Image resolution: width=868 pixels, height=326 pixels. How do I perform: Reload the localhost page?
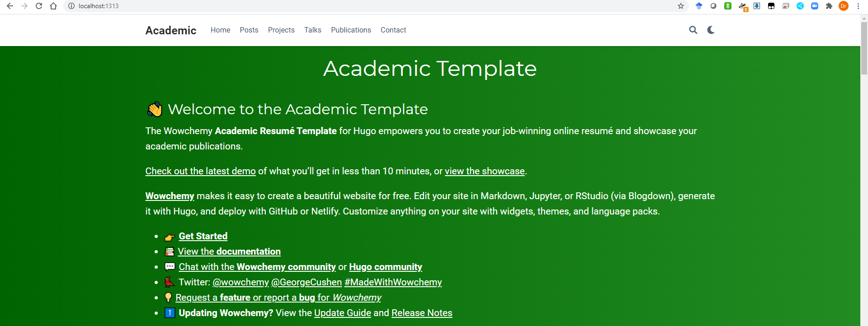(x=39, y=6)
